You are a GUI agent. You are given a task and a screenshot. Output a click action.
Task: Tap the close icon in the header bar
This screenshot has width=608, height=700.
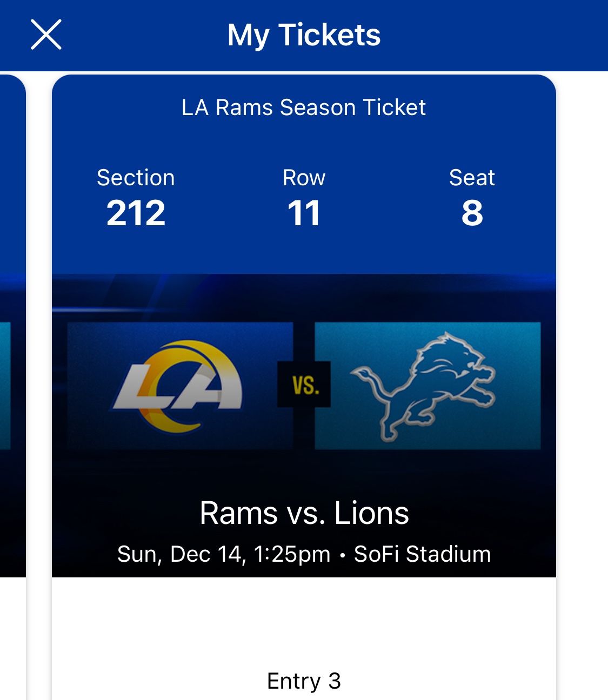pos(46,35)
